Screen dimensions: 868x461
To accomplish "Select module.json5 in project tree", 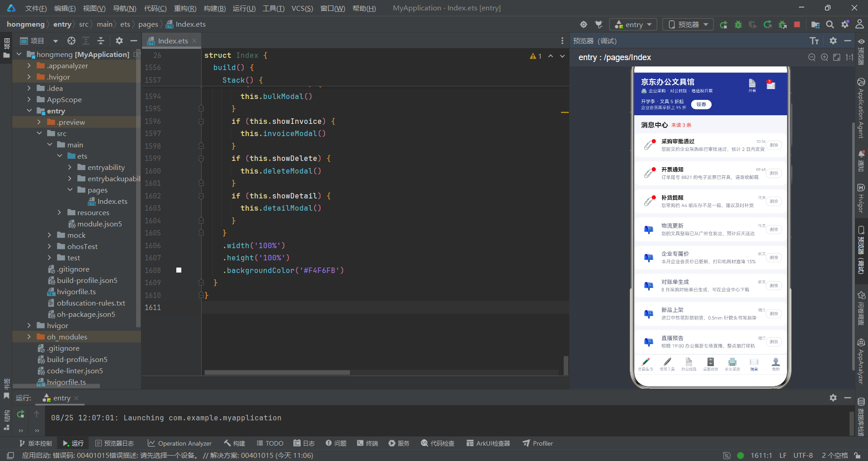I will 95,224.
